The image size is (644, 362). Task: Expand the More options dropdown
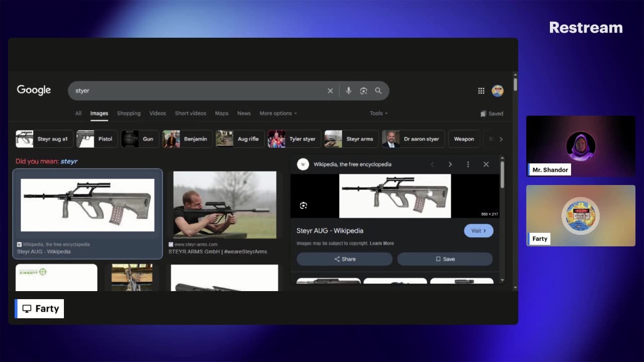tap(278, 114)
